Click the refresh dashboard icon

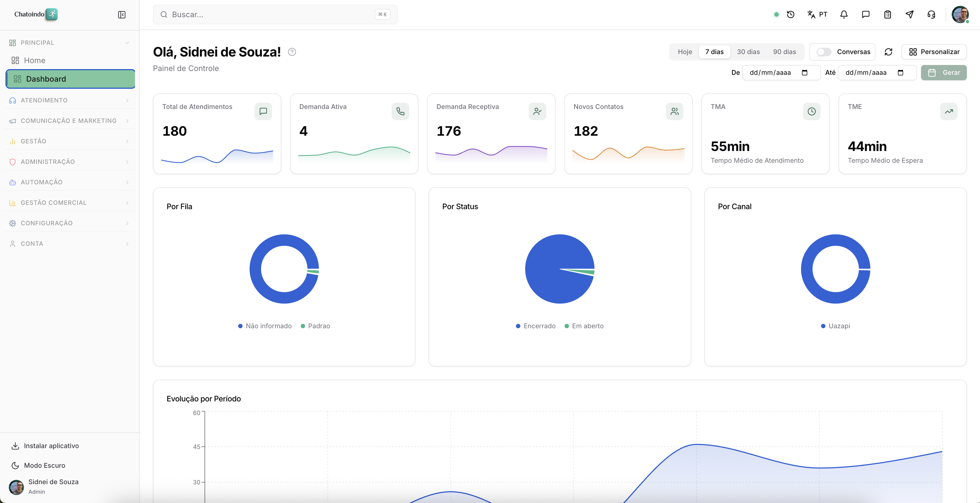(x=888, y=52)
